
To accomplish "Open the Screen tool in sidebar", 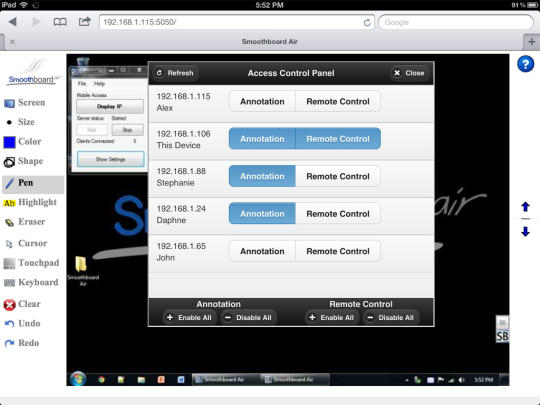I will (x=25, y=103).
